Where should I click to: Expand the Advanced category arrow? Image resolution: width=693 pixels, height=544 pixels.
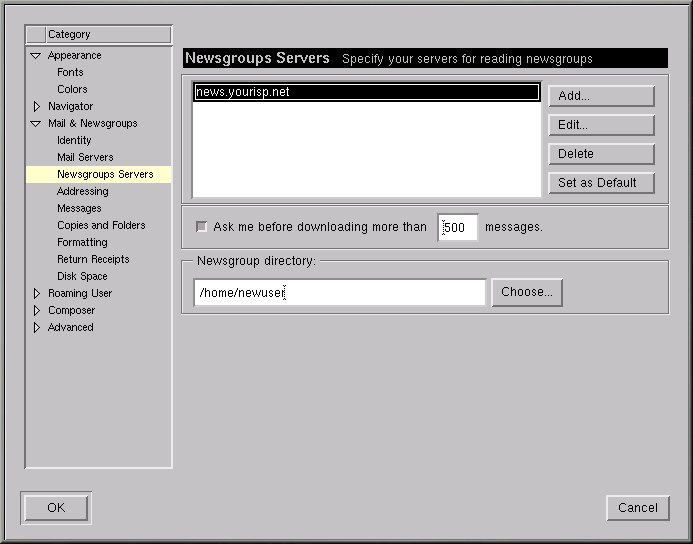point(37,328)
